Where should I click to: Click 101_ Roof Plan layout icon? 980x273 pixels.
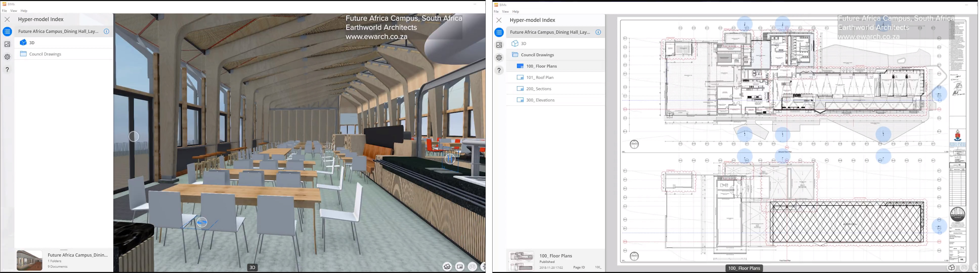(520, 78)
